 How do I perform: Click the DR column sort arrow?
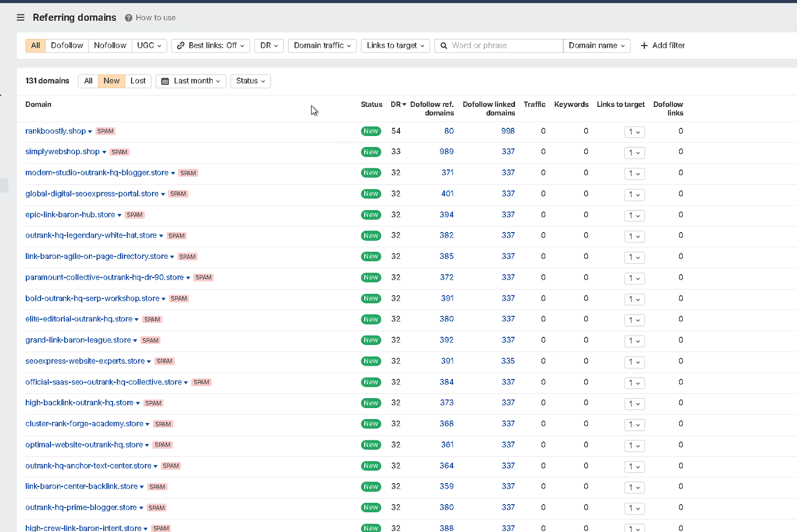[x=404, y=104]
